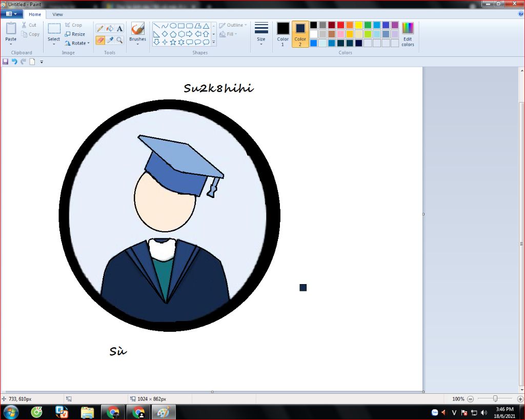Select the Color picker eyedropper tool

click(x=110, y=40)
